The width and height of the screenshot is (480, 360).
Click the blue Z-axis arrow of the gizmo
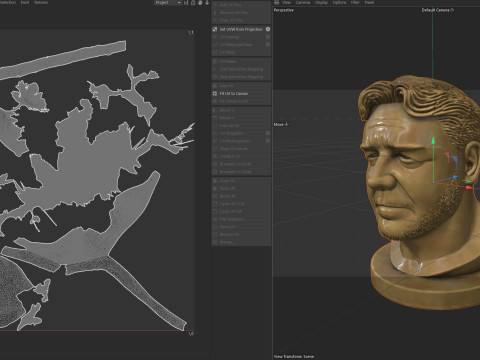pyautogui.click(x=455, y=177)
